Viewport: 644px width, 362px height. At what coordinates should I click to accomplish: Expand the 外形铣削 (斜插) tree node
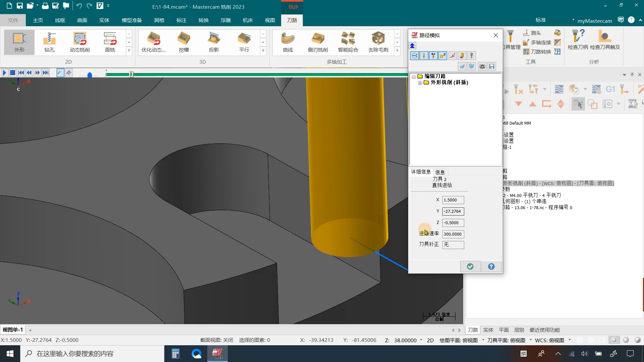coord(420,83)
